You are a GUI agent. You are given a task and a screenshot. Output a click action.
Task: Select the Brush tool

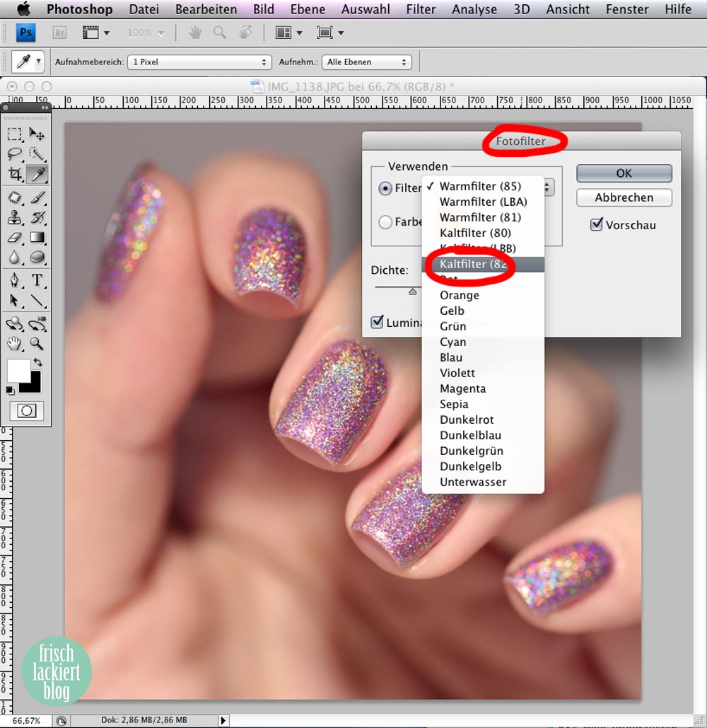pos(37,197)
